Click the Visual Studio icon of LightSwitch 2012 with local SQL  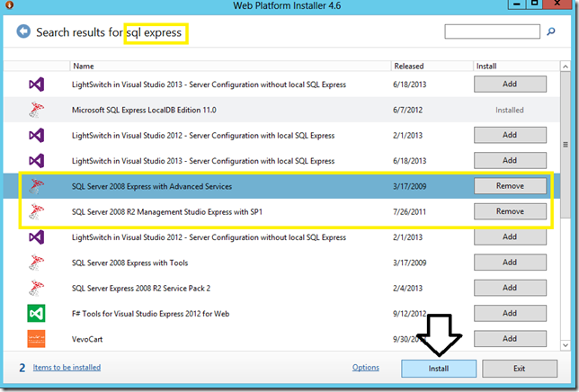click(x=36, y=135)
